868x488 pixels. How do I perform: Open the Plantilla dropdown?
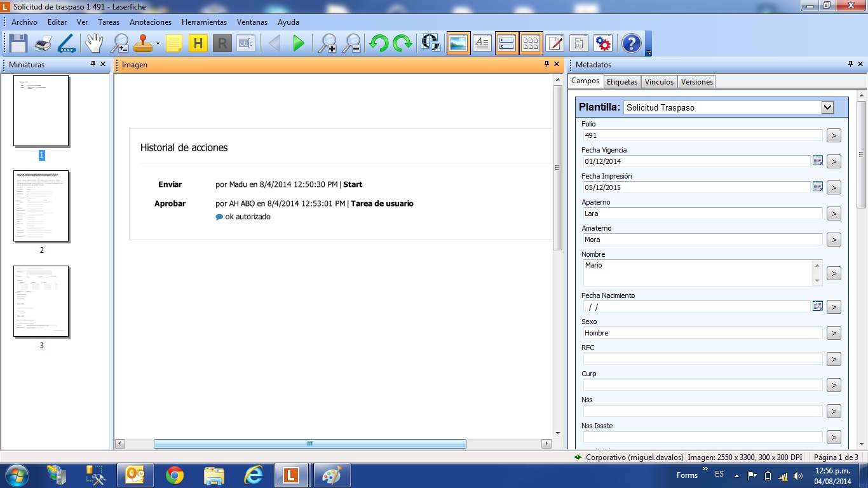pyautogui.click(x=827, y=107)
